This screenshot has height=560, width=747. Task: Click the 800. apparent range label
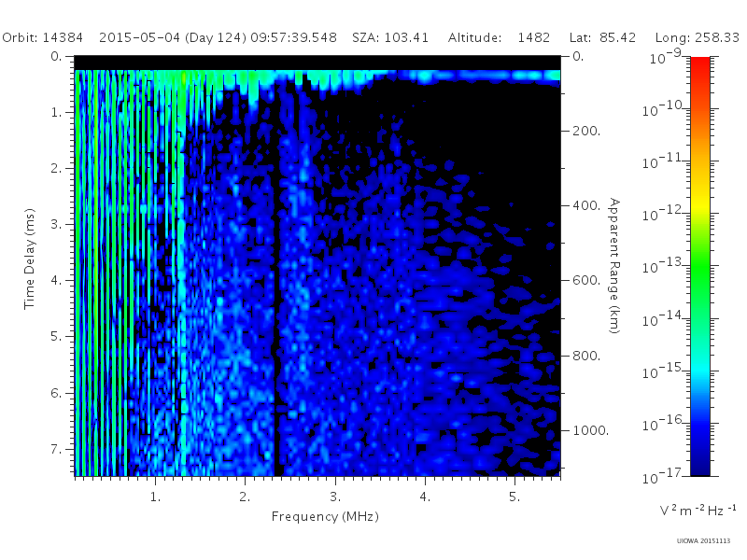pos(586,356)
